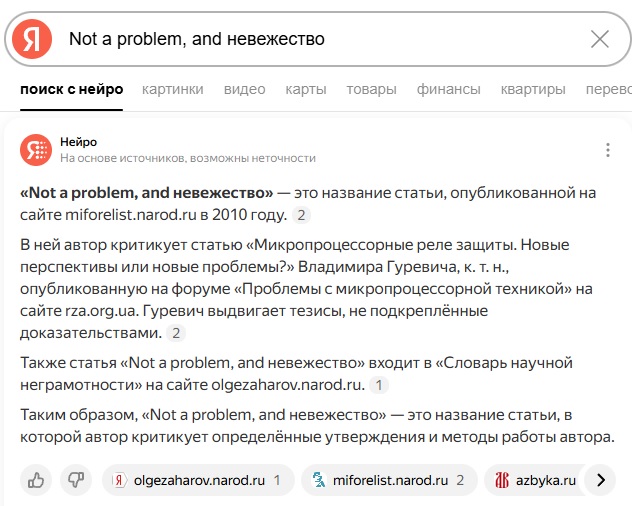Open the "финансы" tab
Image resolution: width=632 pixels, height=506 pixels.
[x=448, y=89]
